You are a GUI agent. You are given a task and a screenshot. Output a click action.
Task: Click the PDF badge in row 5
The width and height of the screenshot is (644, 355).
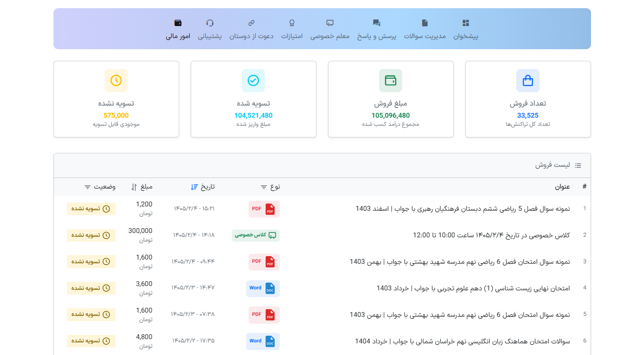pos(264,314)
